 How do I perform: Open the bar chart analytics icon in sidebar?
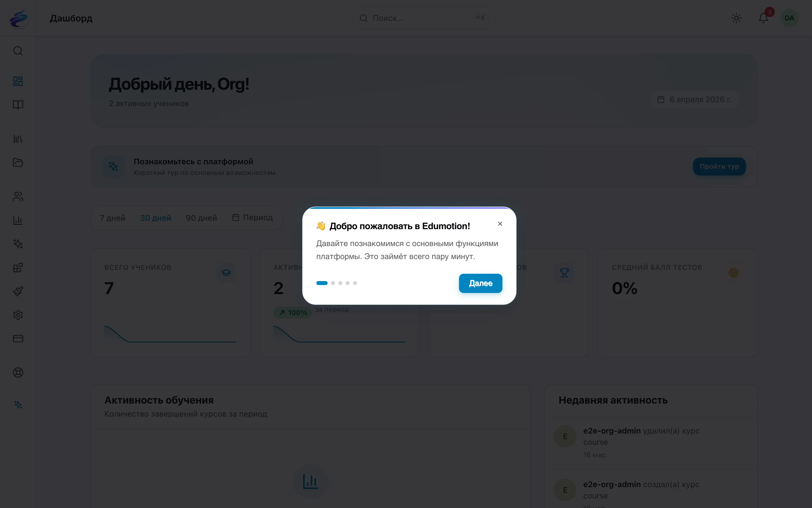[x=18, y=220]
